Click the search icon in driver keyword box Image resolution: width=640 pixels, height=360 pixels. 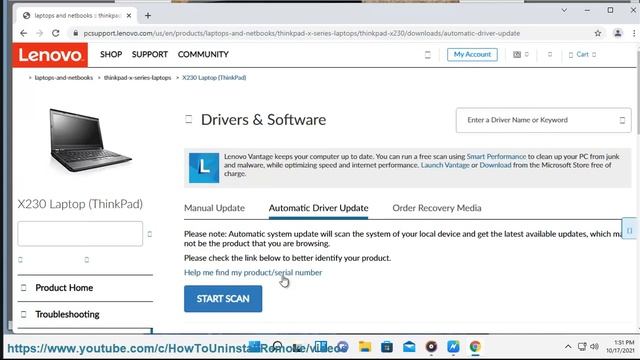point(622,120)
